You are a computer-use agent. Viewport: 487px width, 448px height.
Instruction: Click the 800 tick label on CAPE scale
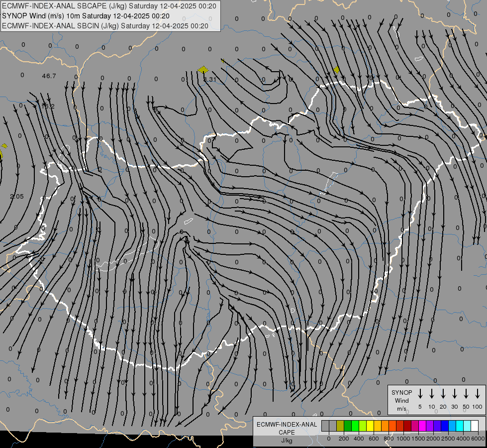(389, 439)
